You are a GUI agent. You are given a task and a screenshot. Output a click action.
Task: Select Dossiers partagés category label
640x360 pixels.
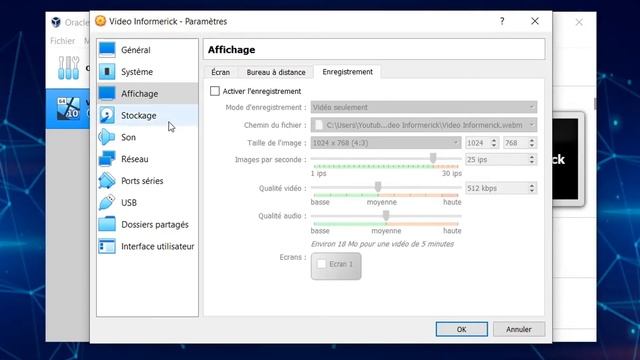[155, 224]
